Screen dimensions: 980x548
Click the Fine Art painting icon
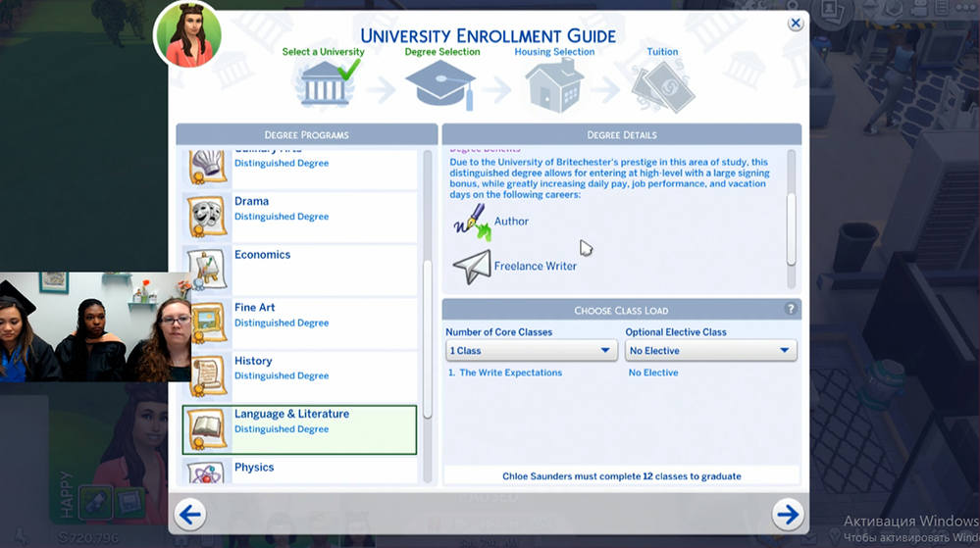(x=207, y=324)
